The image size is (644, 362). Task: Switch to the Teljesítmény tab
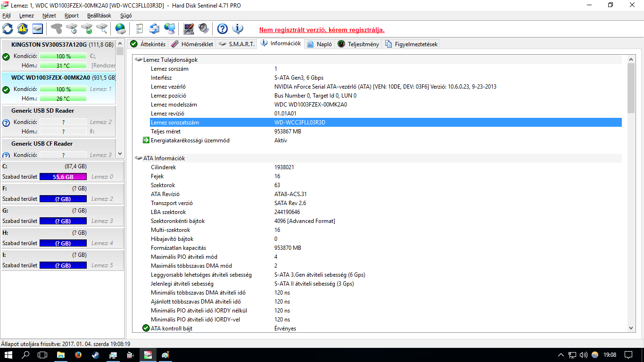pyautogui.click(x=359, y=44)
